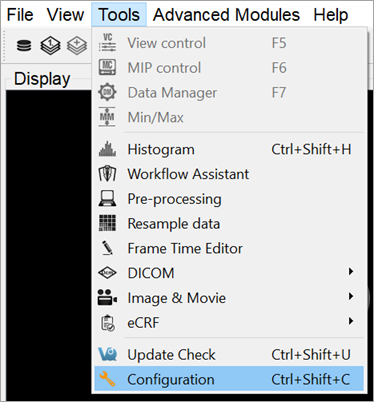Viewport: 374px width, 402px height.
Task: Open the Help menu
Action: [x=331, y=15]
